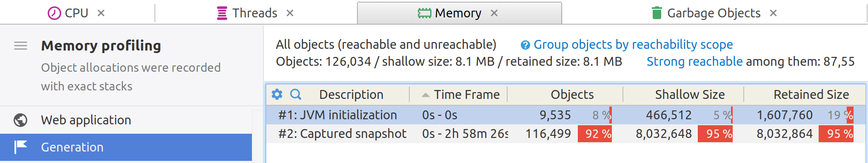Click the Generation flag icon
The height and width of the screenshot is (163, 868).
pos(20,147)
